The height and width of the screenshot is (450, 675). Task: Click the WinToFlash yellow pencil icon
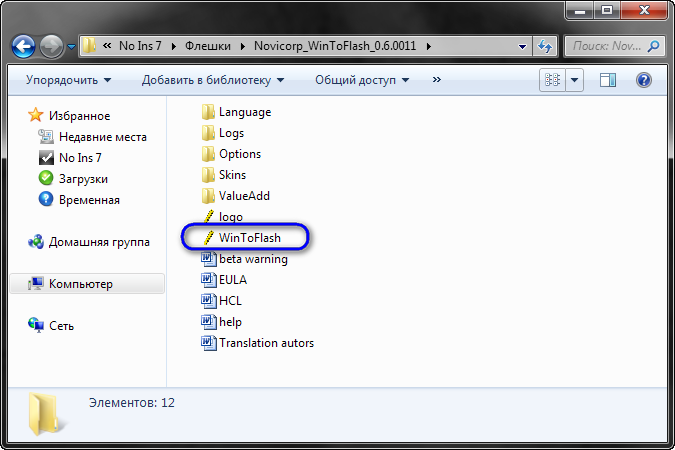click(x=208, y=238)
